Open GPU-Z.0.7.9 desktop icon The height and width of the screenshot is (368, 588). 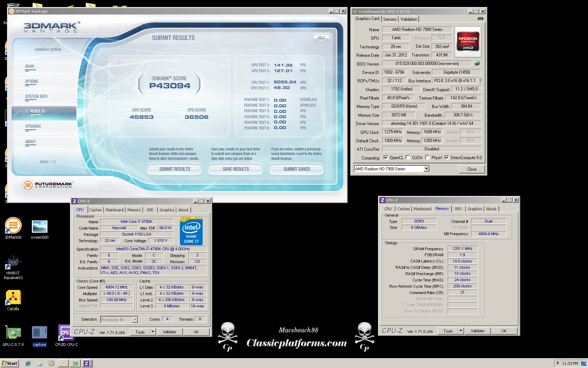[13, 335]
